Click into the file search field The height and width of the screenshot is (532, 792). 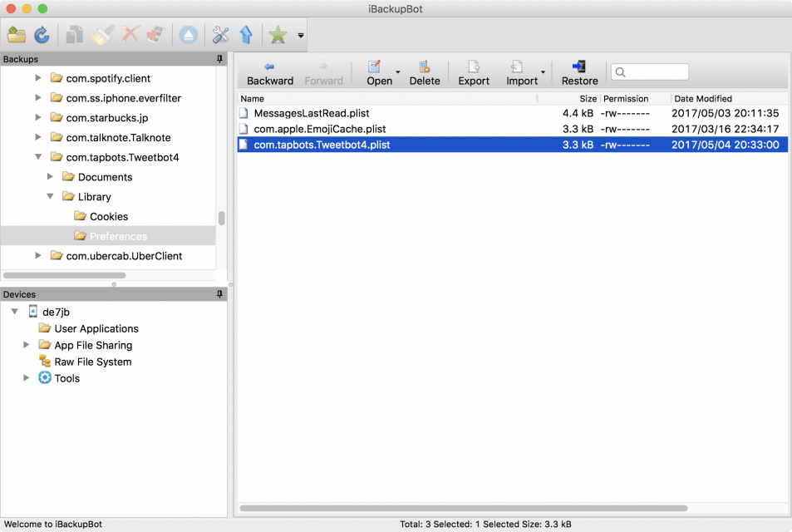point(650,71)
